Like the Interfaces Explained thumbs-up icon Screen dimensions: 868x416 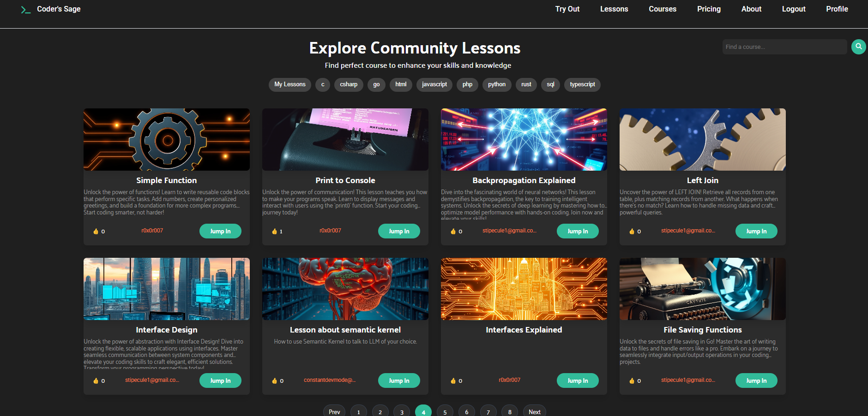click(453, 380)
